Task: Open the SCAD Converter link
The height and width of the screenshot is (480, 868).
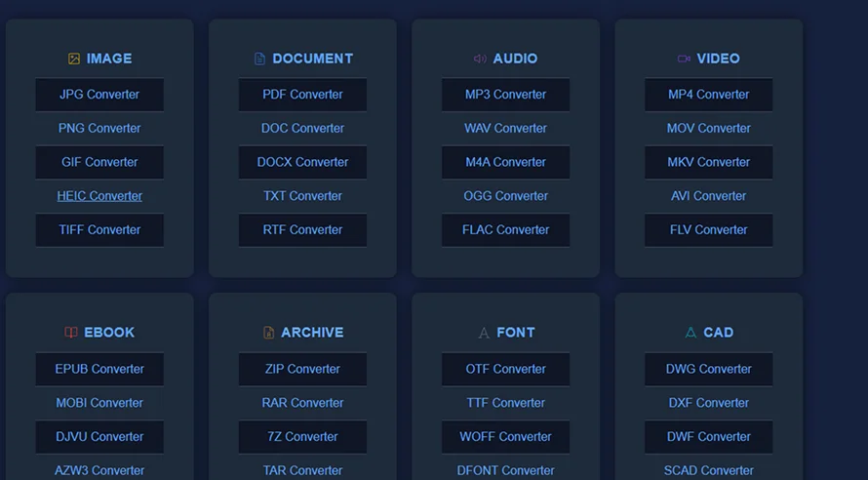Action: pyautogui.click(x=709, y=470)
